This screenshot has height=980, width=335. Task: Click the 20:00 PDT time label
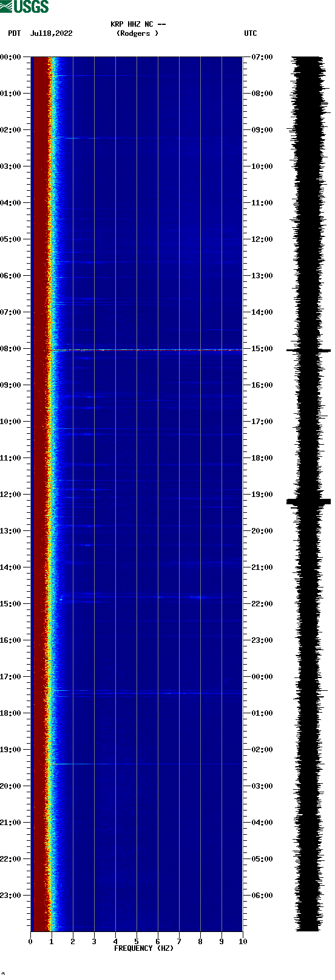pyautogui.click(x=11, y=786)
